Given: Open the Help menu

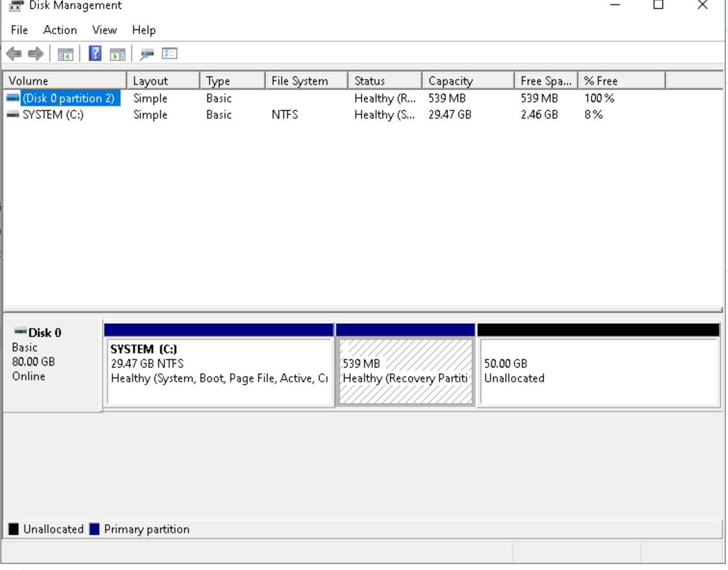Looking at the screenshot, I should tap(144, 30).
